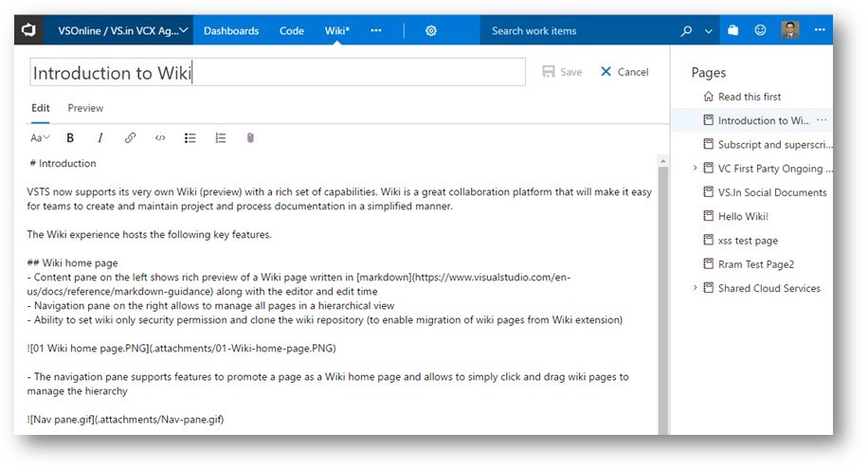Insert a numbered list
The image size is (868, 469).
[x=221, y=138]
